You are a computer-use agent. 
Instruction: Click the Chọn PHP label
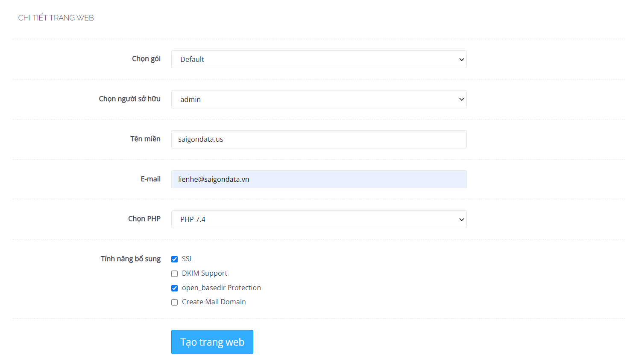tap(144, 218)
